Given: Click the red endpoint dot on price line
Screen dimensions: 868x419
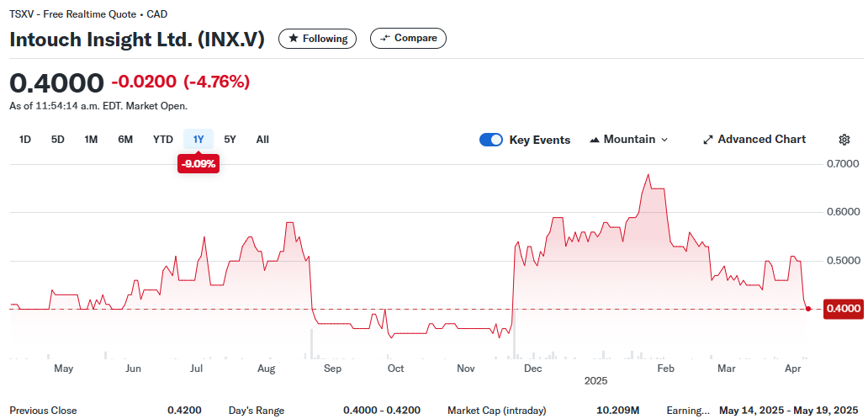Looking at the screenshot, I should point(808,308).
